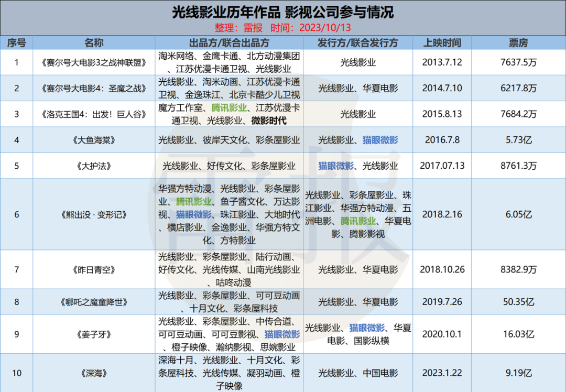Click the bold 微影时代 text

point(269,121)
